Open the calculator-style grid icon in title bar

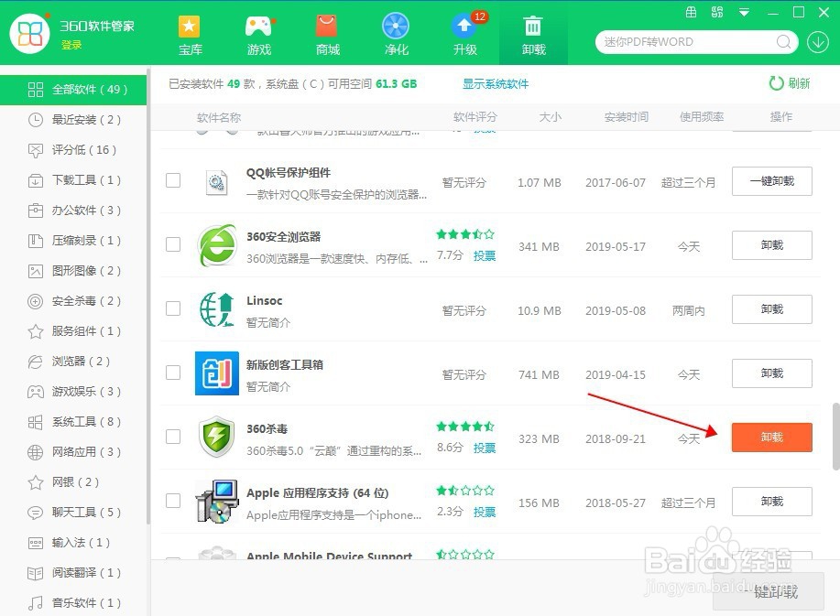pyautogui.click(x=691, y=12)
